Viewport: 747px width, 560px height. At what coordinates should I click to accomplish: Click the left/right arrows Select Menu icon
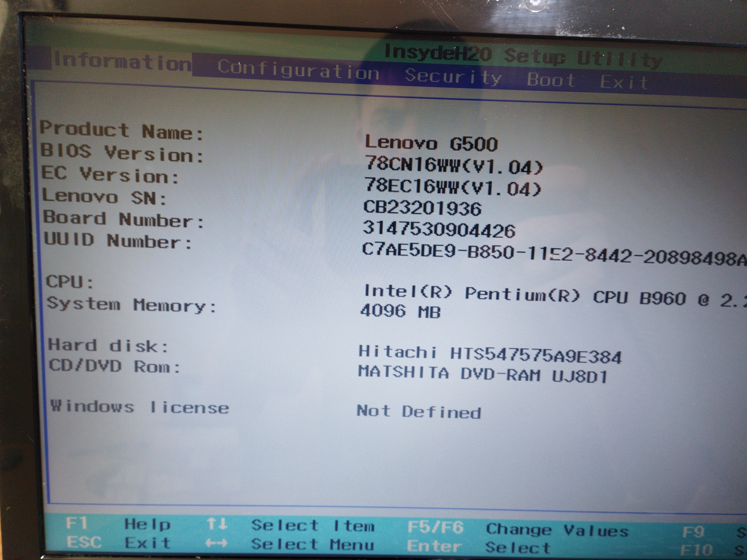(x=216, y=543)
